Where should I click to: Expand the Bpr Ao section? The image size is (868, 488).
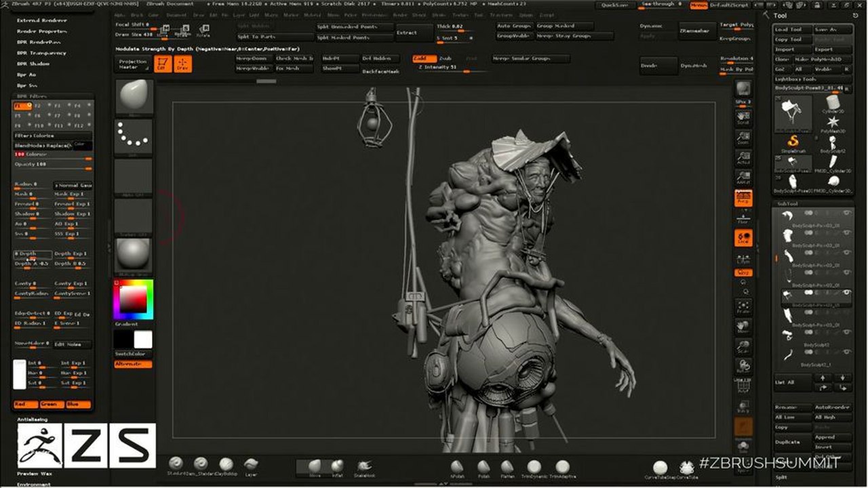(x=27, y=75)
